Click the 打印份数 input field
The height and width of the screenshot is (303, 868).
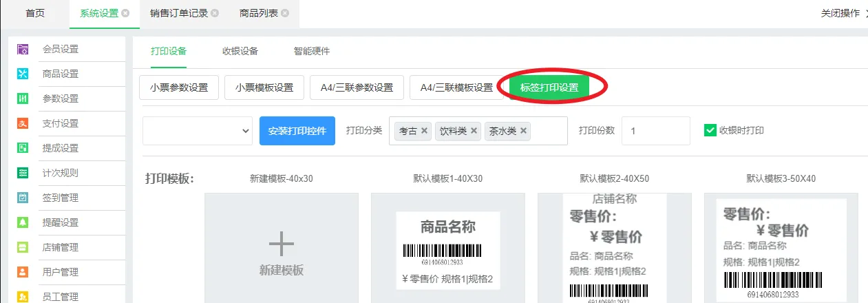(x=655, y=131)
